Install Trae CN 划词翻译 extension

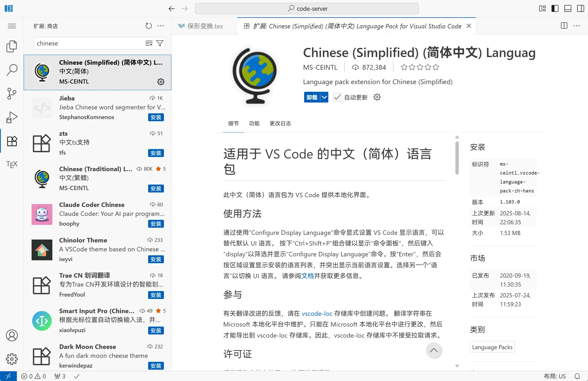click(156, 295)
